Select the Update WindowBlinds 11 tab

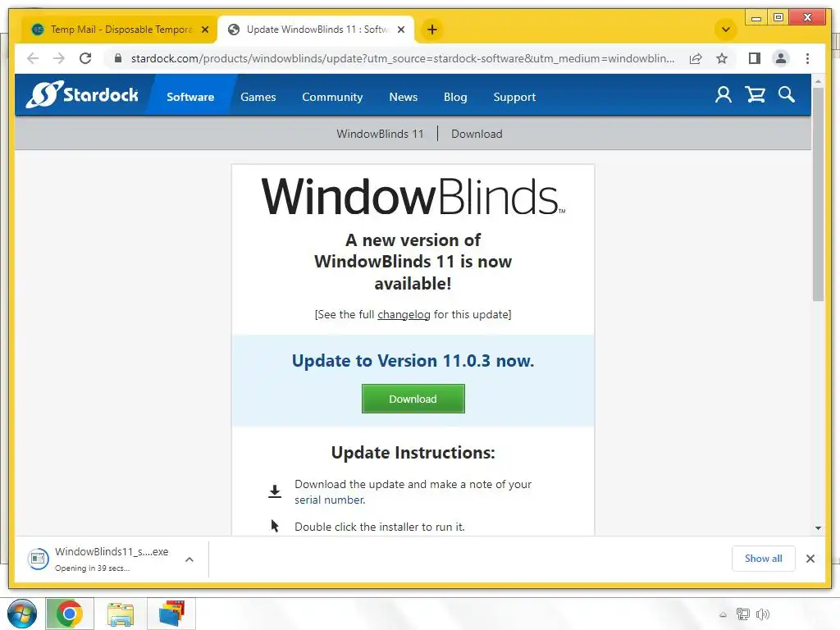click(316, 30)
